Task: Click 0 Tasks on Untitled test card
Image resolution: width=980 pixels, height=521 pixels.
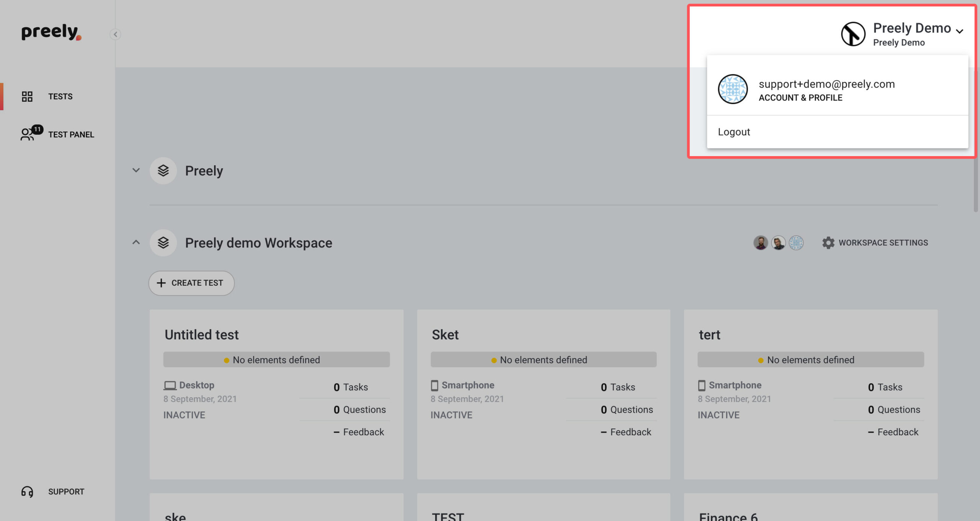Action: [x=351, y=387]
